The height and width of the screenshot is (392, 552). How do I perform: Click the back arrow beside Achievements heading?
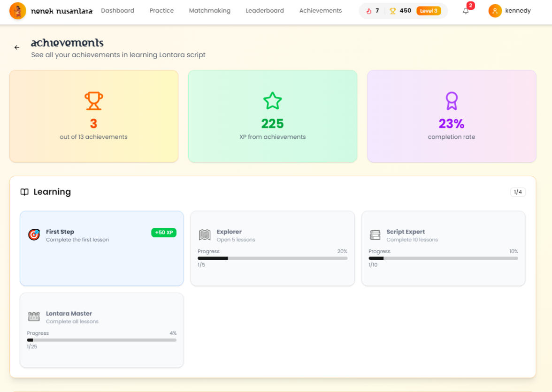17,47
